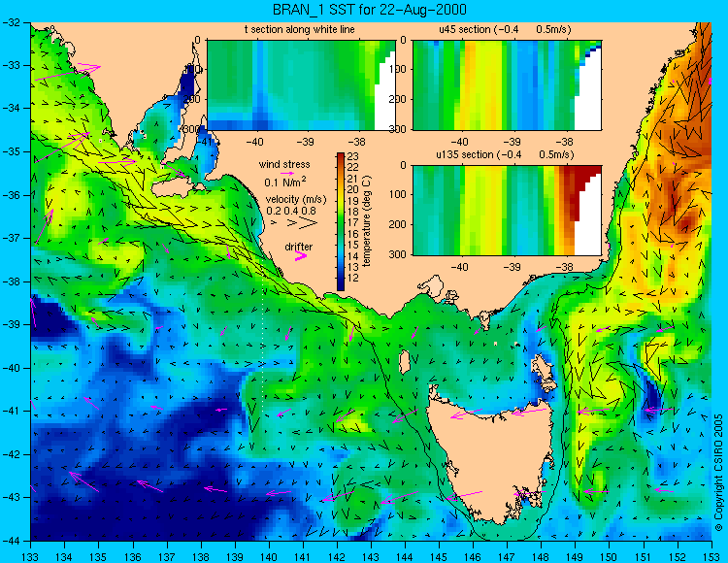Click the -38 label under the u45 section inset
This screenshot has height=563, width=728.
tap(564, 142)
